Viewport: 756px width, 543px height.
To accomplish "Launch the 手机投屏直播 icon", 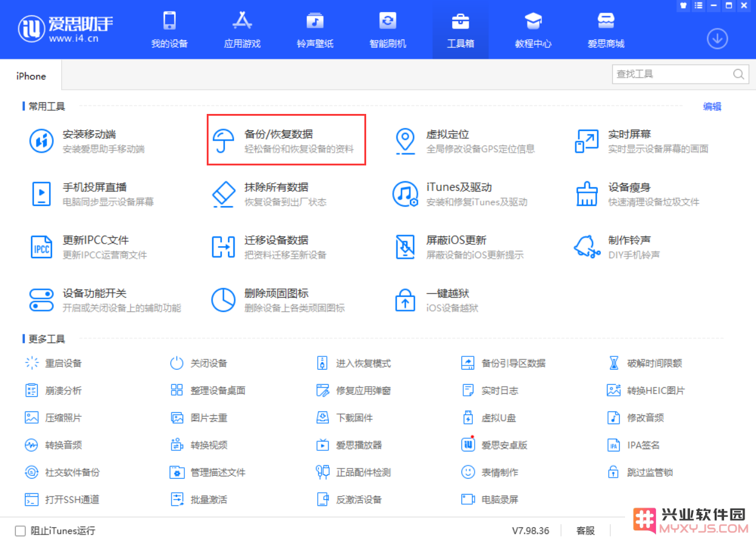I will point(42,194).
